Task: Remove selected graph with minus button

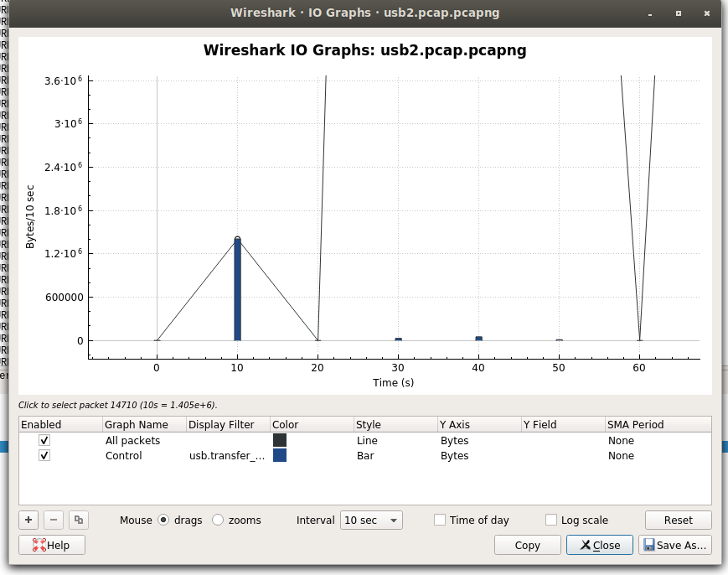Action: point(54,520)
